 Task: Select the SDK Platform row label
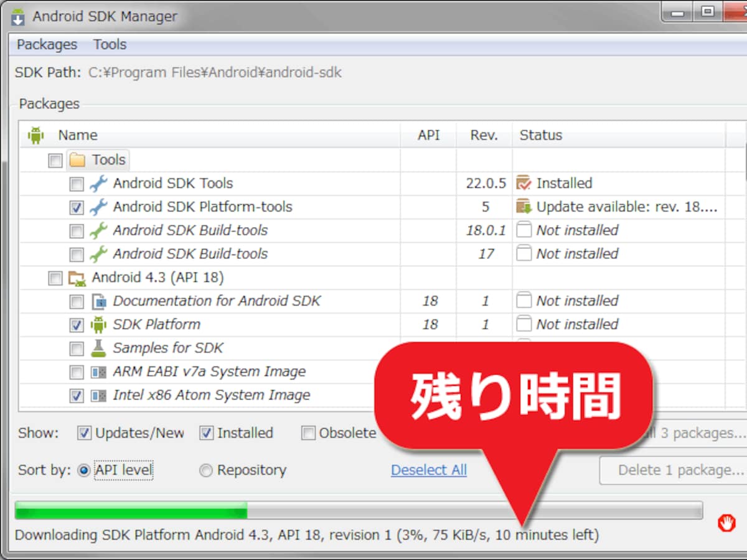(x=156, y=324)
